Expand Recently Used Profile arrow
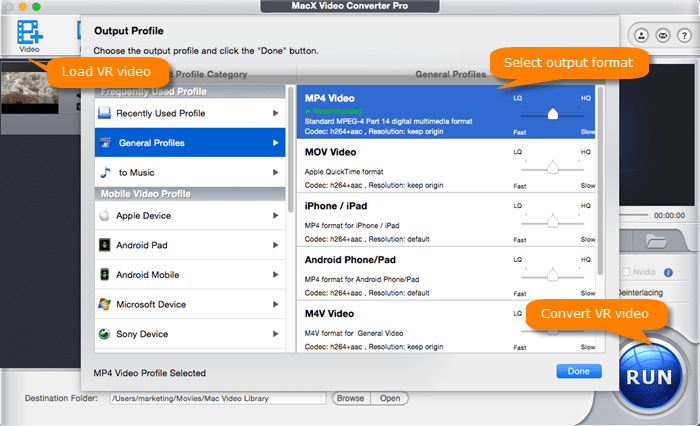The image size is (700, 426). (x=275, y=113)
